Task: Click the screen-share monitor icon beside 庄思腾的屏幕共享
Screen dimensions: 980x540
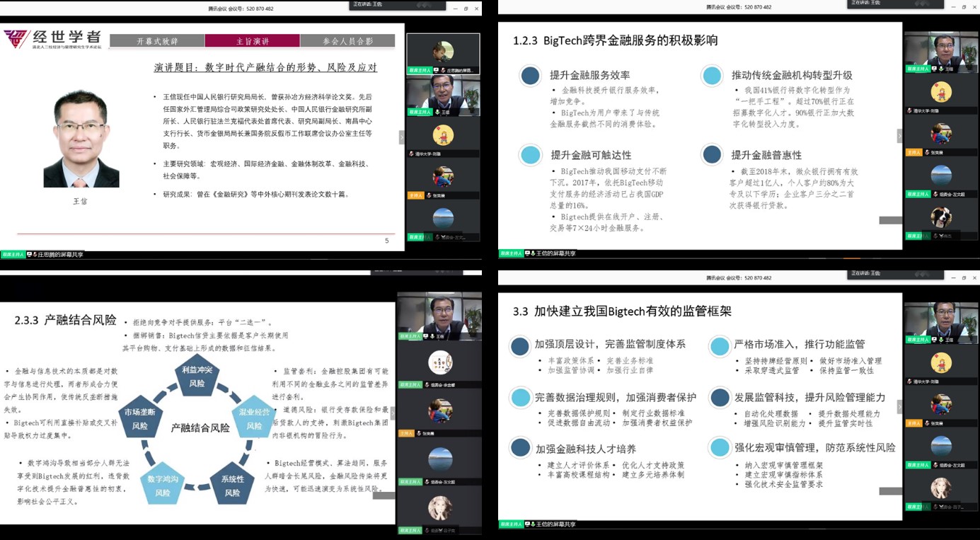Action: tap(29, 253)
